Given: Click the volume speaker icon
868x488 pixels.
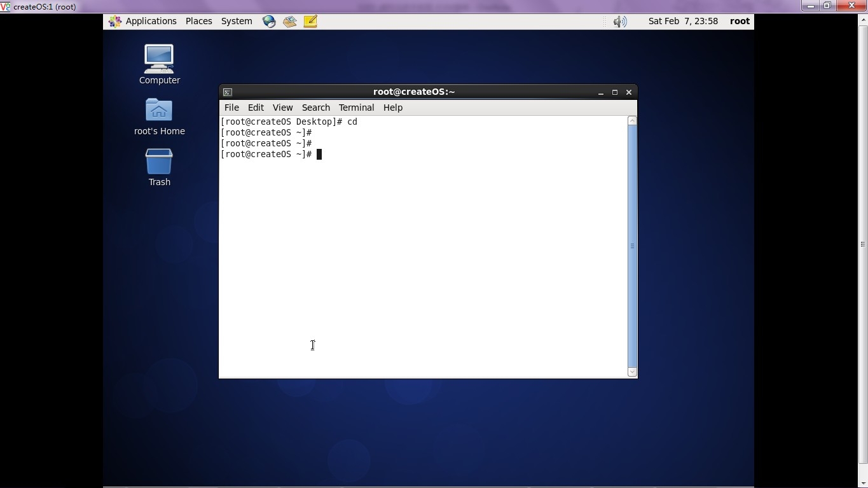Looking at the screenshot, I should click(x=619, y=22).
